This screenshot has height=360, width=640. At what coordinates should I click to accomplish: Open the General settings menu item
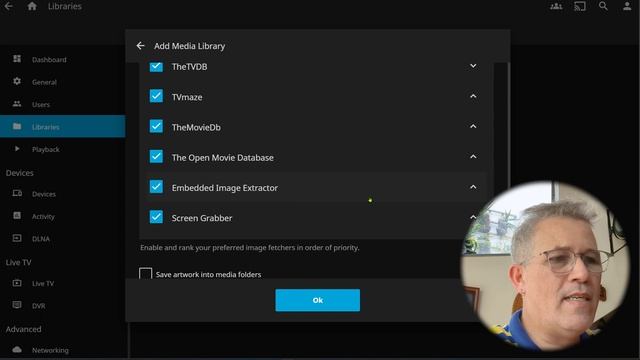62,82
